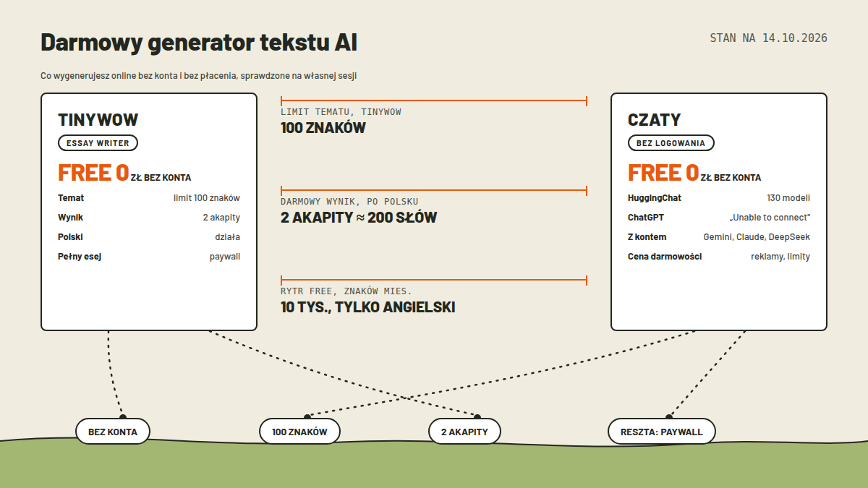Click the BEZ LOGOWANIA badge
This screenshot has width=868, height=488.
tap(671, 143)
